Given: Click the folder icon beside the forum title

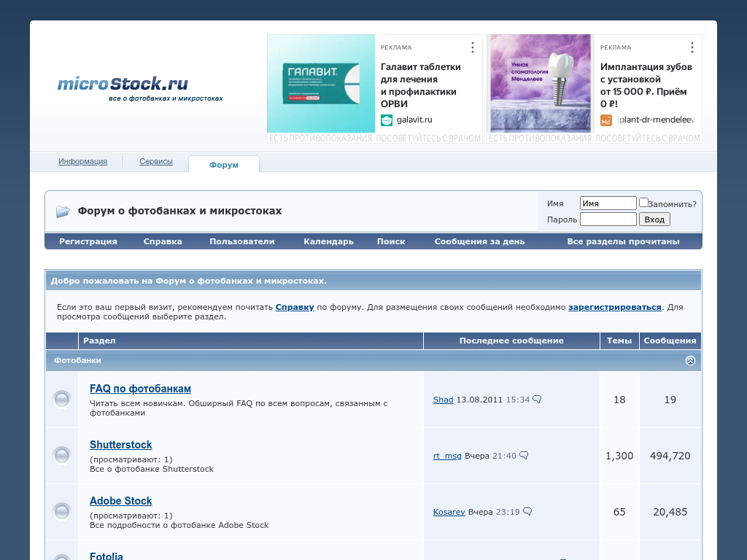Looking at the screenshot, I should pyautogui.click(x=63, y=211).
